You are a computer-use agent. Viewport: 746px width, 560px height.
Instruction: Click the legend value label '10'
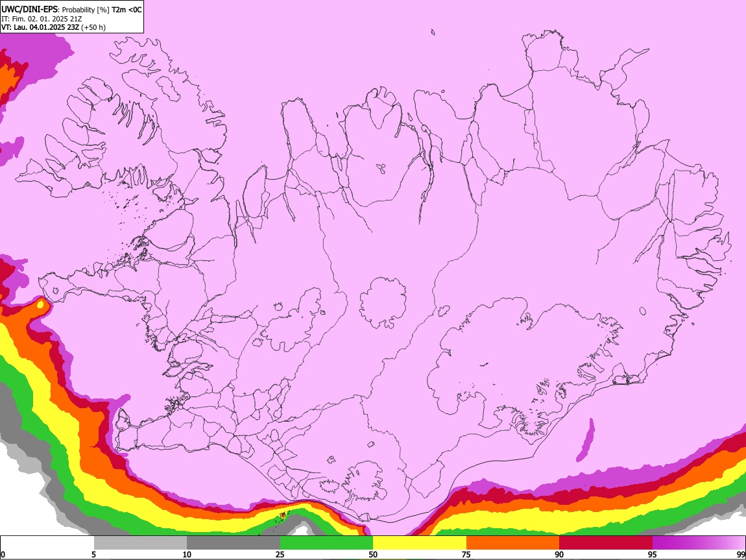(x=187, y=554)
